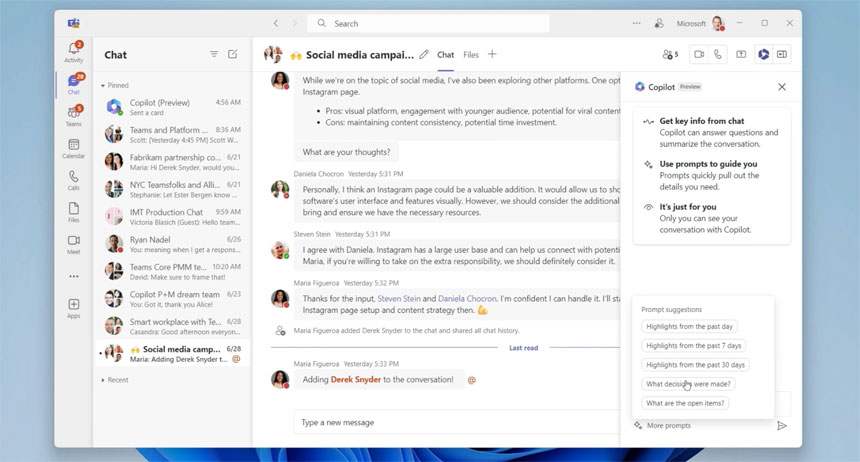Start a video call in this chat
Viewport: 860px width, 462px height.
[699, 54]
